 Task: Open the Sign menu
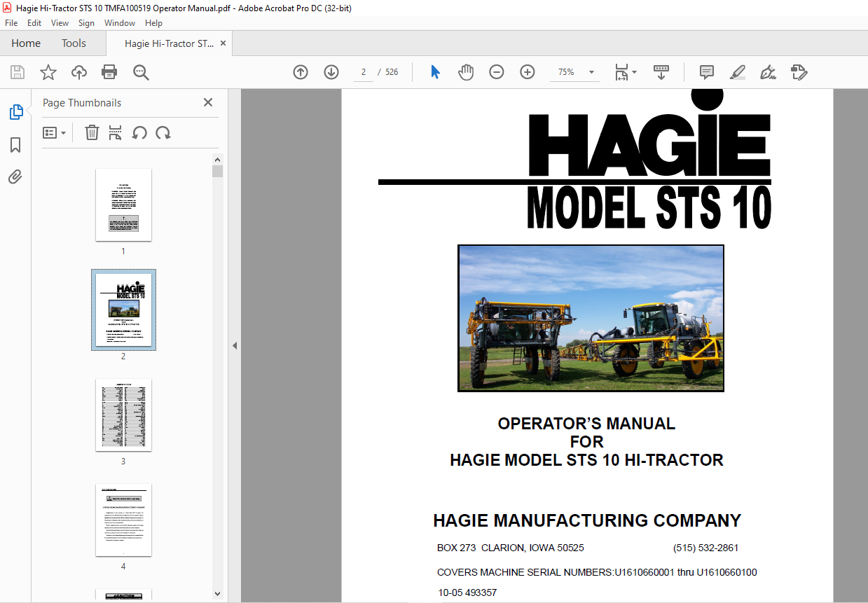[x=86, y=23]
